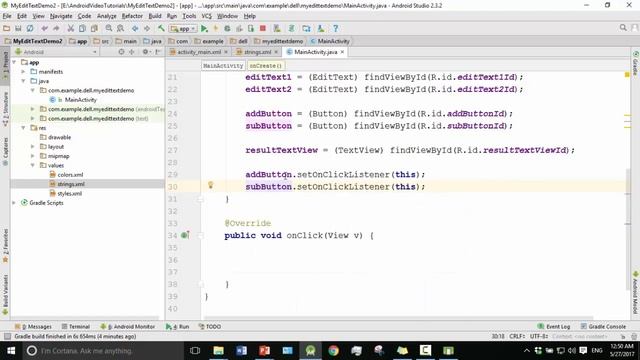
Task: Click the navigate Back arrow icon
Action: tap(135, 29)
